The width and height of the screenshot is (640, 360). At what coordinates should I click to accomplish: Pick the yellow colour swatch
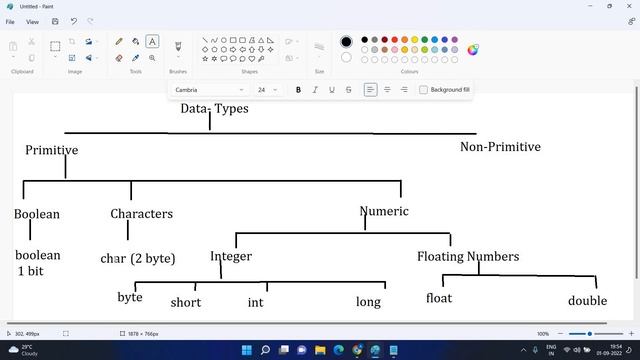coord(415,40)
